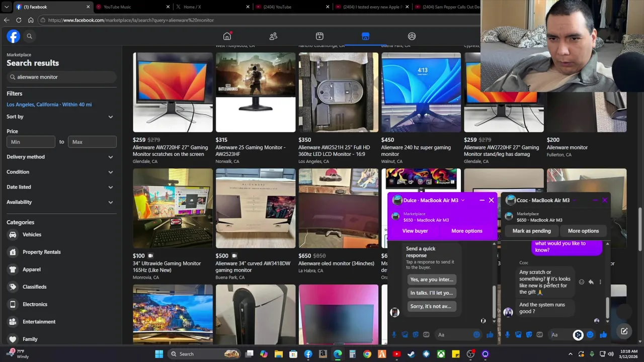This screenshot has width=644, height=362.
Task: Choose a sticker in Dulce chat
Action: tap(416, 335)
